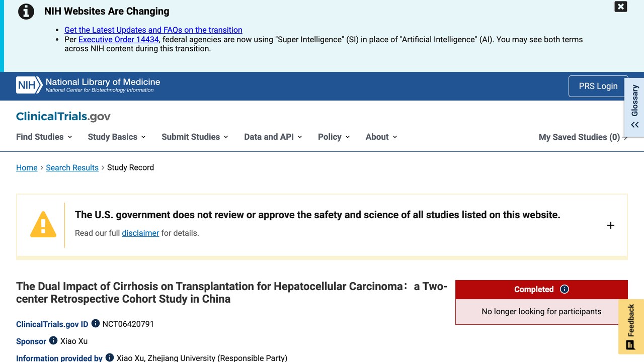
Task: Expand the disclaimer with the plus icon
Action: tap(611, 225)
